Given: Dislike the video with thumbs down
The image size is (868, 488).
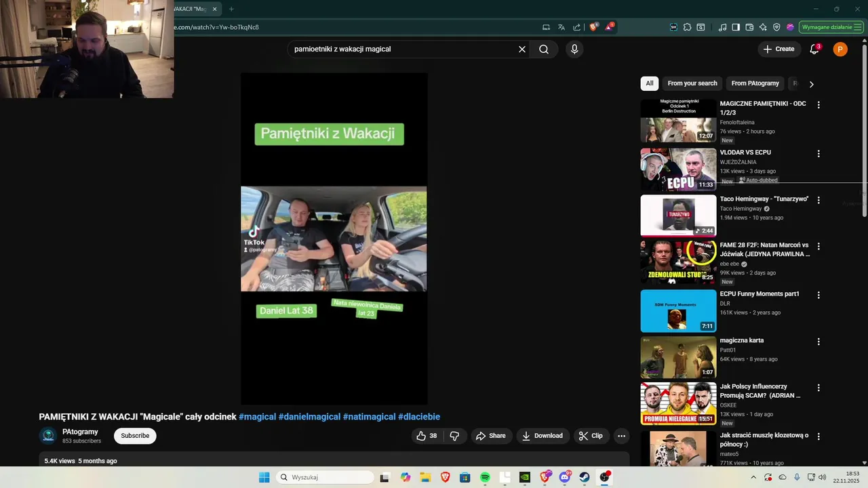Looking at the screenshot, I should [454, 436].
